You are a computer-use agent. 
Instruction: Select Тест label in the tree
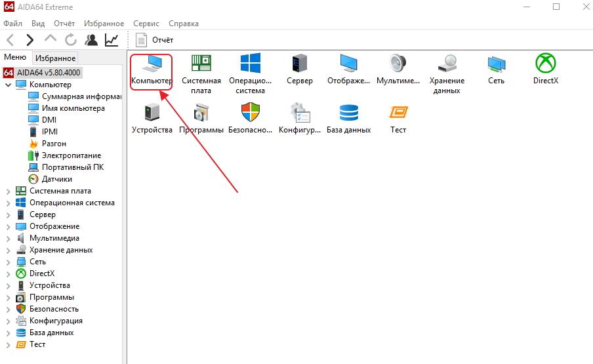pos(37,344)
